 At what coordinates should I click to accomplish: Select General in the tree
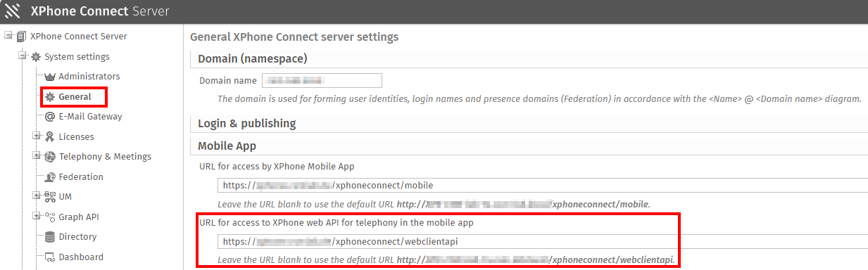click(x=75, y=96)
